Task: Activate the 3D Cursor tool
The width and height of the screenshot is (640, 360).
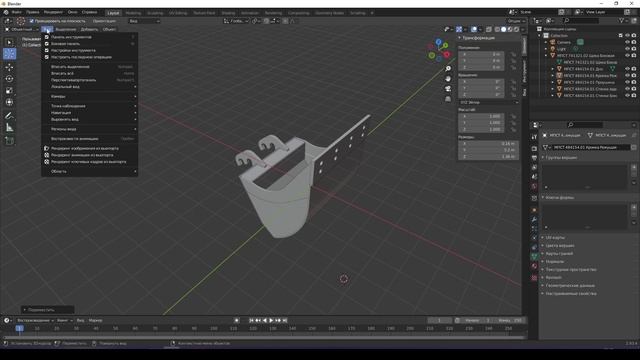Action: (x=9, y=54)
